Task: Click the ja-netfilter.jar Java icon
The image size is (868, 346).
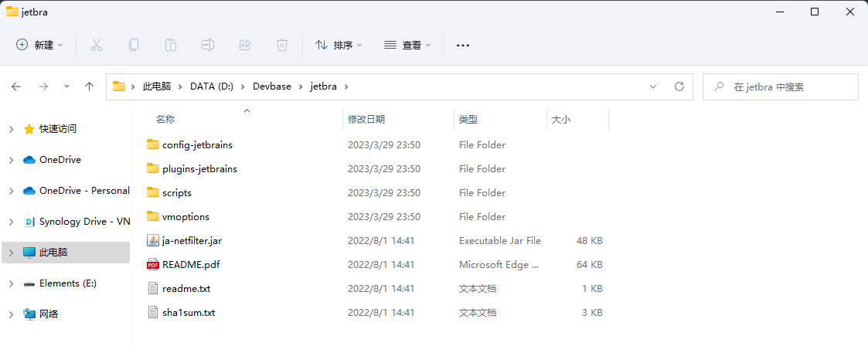Action: [153, 240]
